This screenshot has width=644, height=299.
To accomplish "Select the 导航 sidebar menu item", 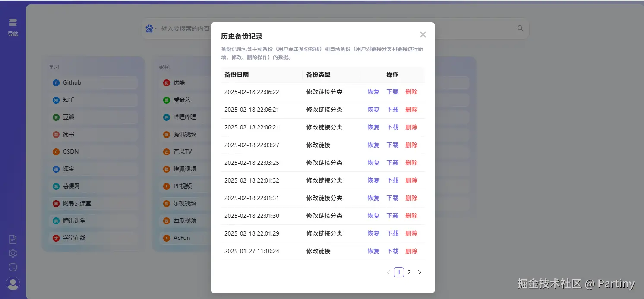I will (13, 26).
